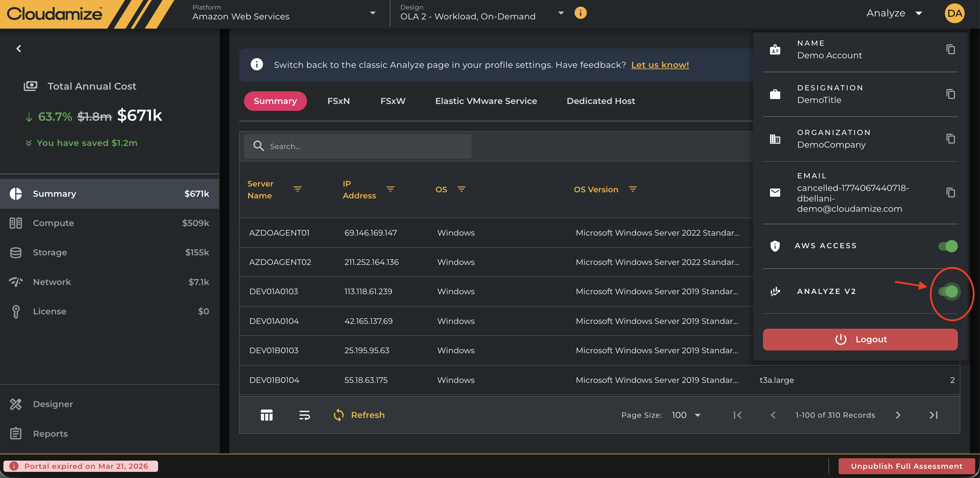Switch to the Elastic VMware Service tab
Screen dimensions: 980x478
486,101
